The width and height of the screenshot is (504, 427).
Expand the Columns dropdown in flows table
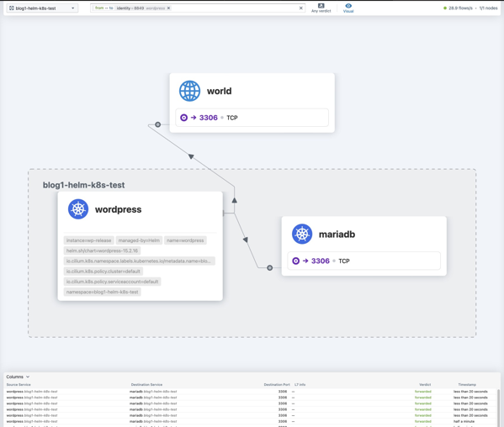18,377
